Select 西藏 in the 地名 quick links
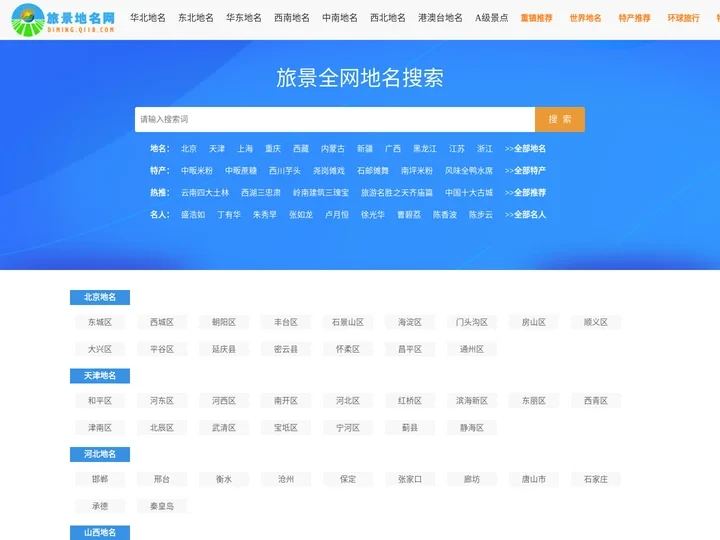The width and height of the screenshot is (720, 540). pyautogui.click(x=301, y=148)
